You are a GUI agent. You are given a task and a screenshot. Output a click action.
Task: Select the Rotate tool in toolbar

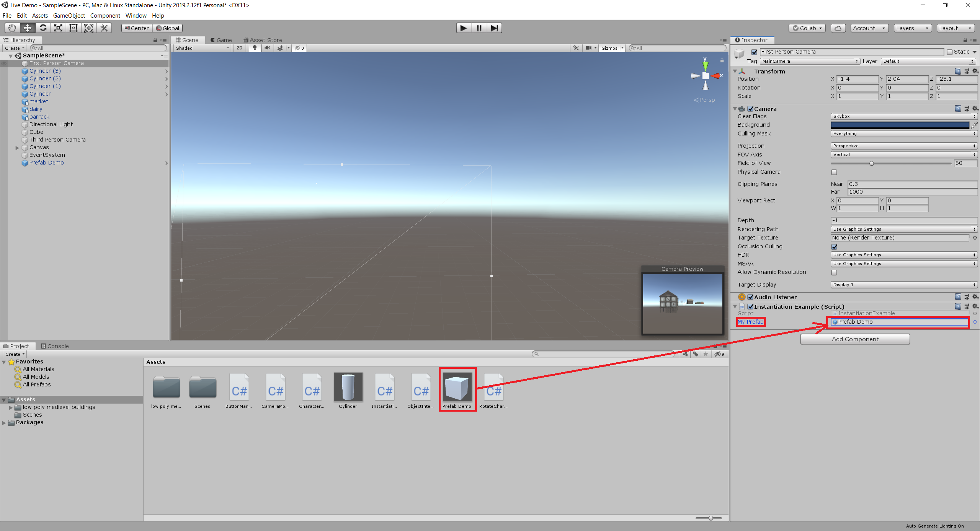42,28
